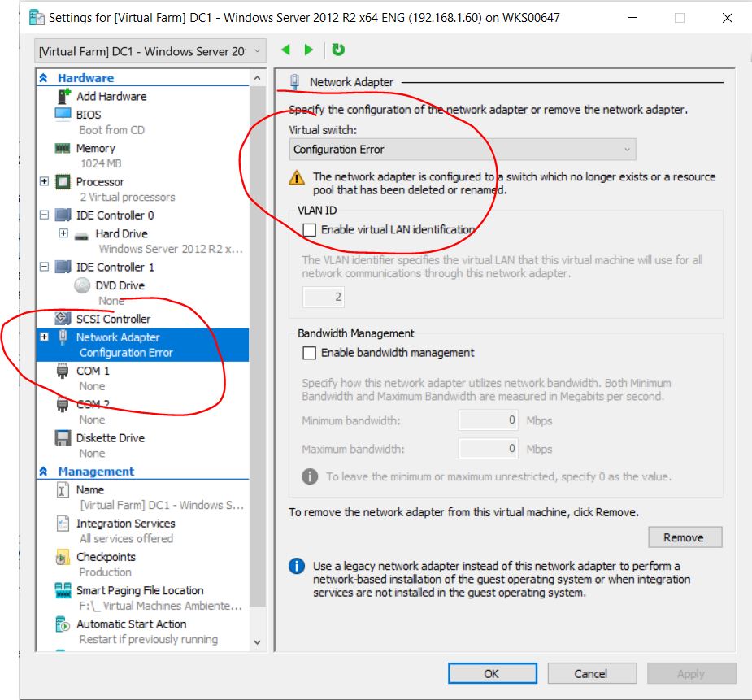Screen dimensions: 752x700
Task: Select Automatic Start Action item
Action: (132, 624)
